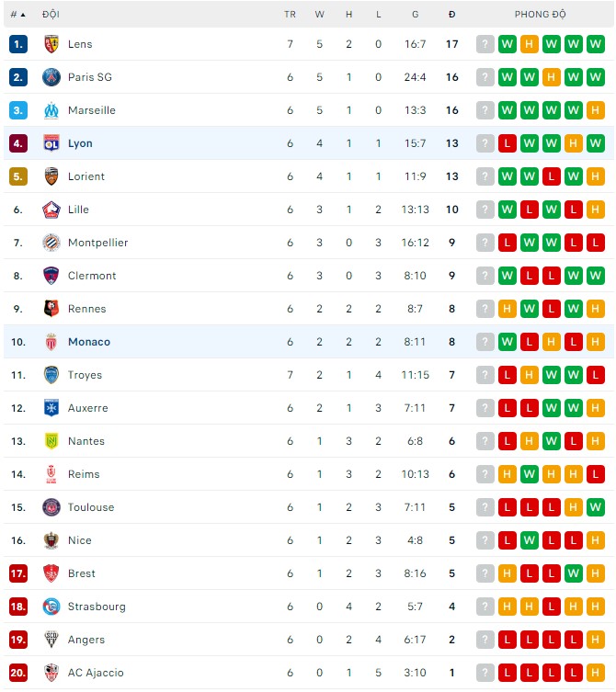Screen dimensions: 616x692
Task: Click the TR matches played header
Action: pyautogui.click(x=290, y=15)
